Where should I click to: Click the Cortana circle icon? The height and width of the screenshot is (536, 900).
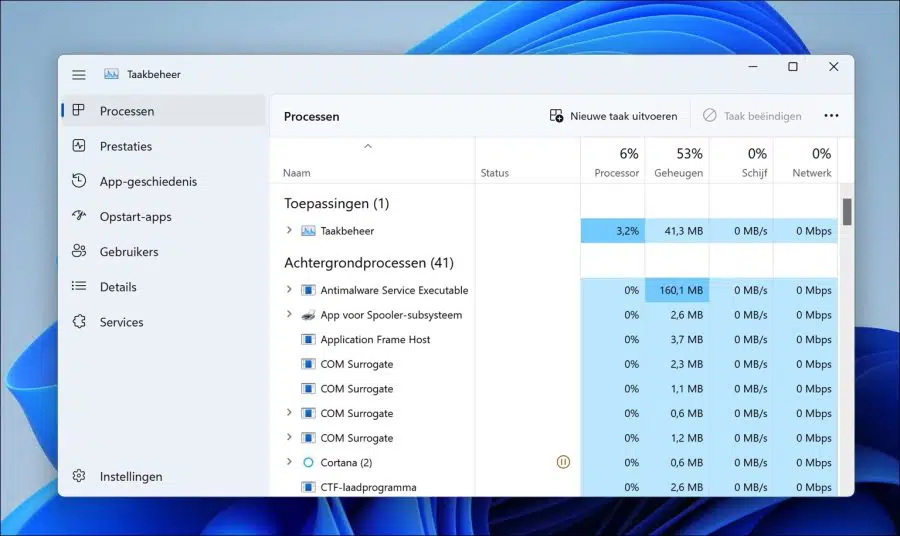tap(308, 463)
